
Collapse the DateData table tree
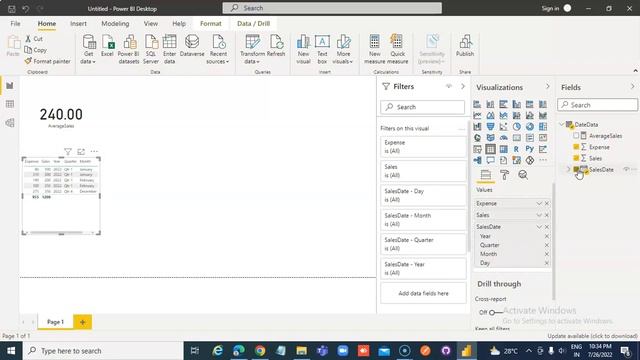562,124
